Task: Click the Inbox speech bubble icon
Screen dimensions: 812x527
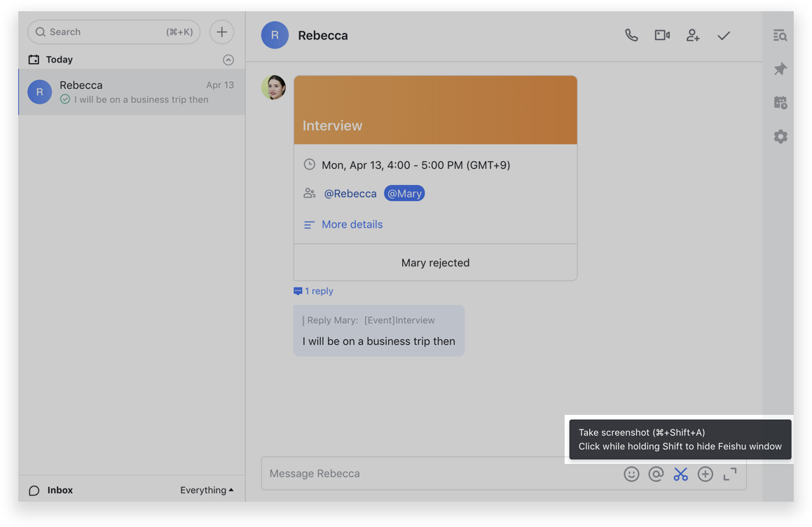Action: pos(34,491)
